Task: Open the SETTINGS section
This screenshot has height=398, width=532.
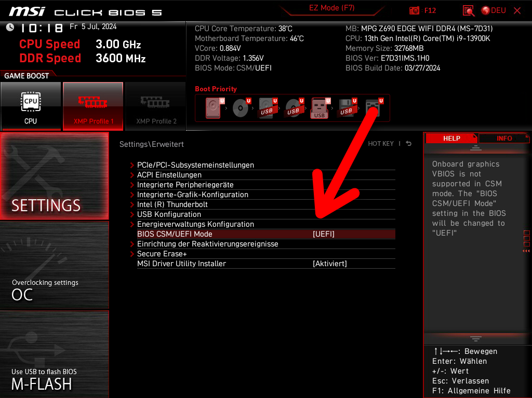Action: pyautogui.click(x=54, y=175)
